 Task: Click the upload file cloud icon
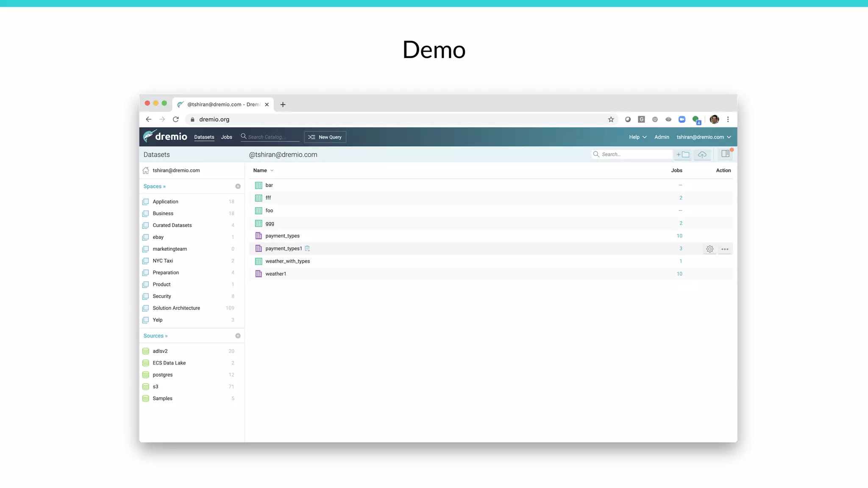coord(702,155)
